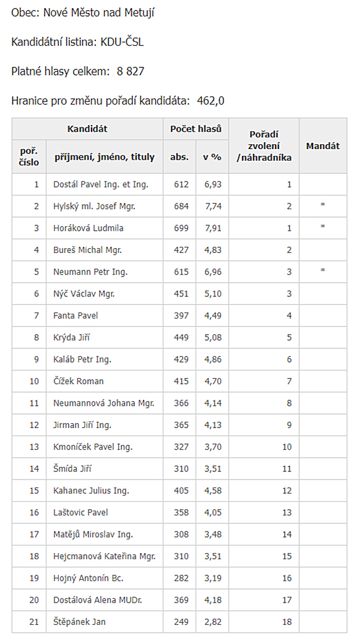359x644 pixels.
Task: Click the name Neumannová Johana Mgr.
Action: click(x=103, y=403)
